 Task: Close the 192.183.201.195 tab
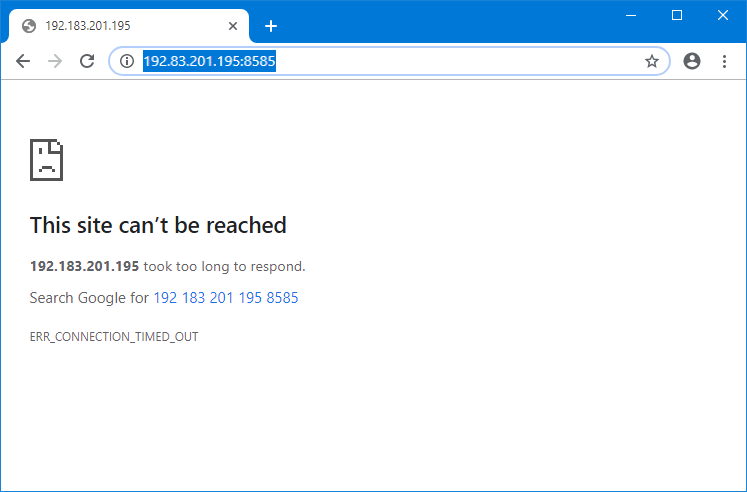(232, 26)
